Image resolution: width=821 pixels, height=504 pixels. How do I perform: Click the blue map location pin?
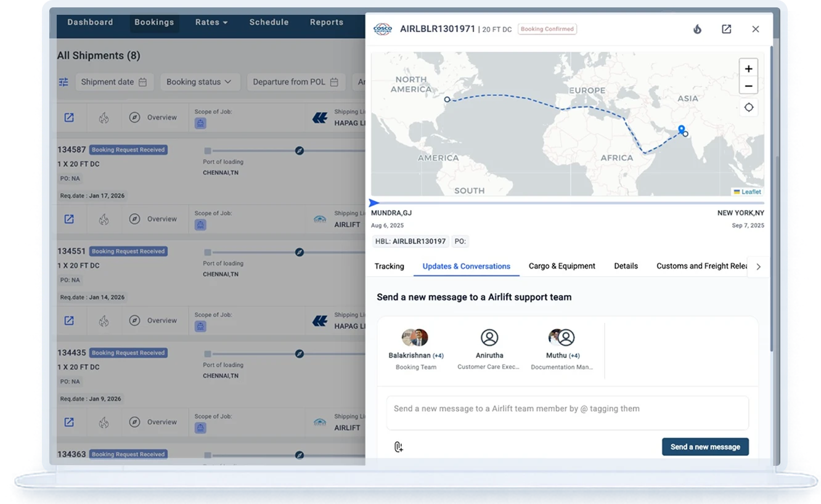click(681, 129)
